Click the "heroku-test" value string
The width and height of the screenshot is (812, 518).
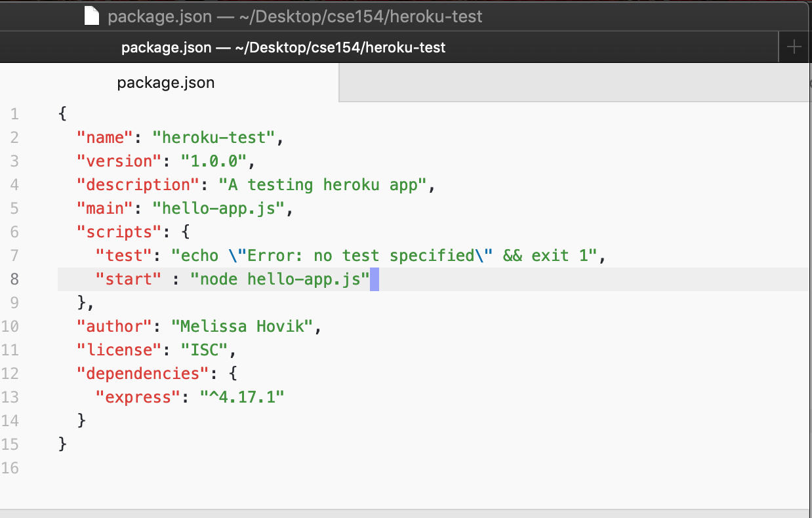(x=217, y=138)
